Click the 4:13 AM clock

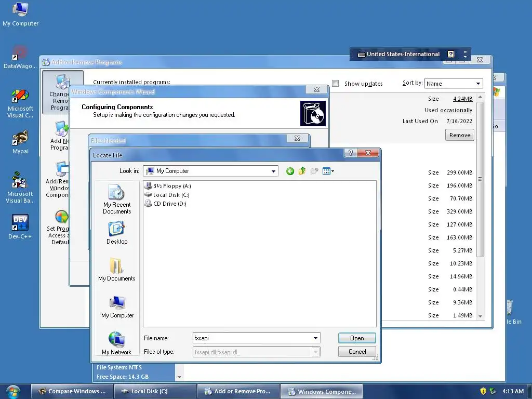[x=513, y=391]
